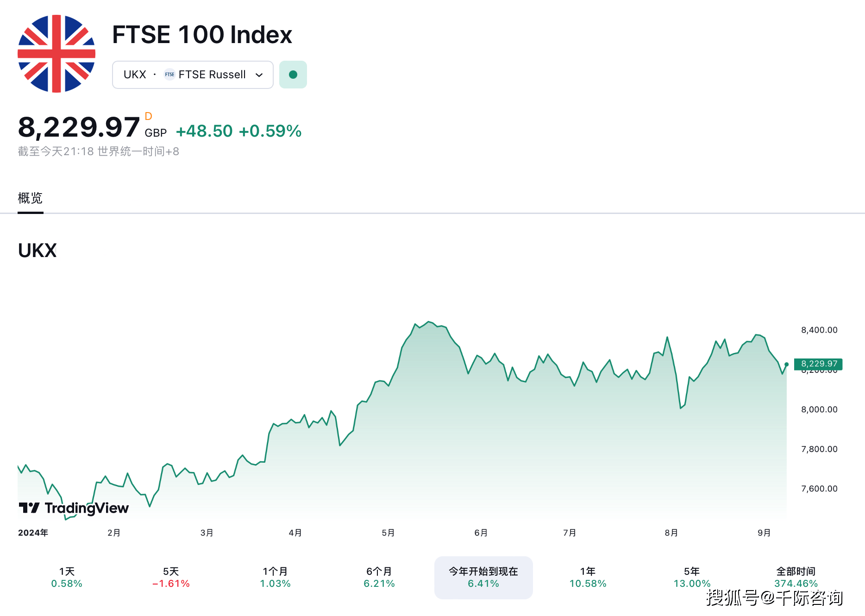The width and height of the screenshot is (865, 616).
Task: Click the 8,229.97 main price value
Action: pos(79,127)
